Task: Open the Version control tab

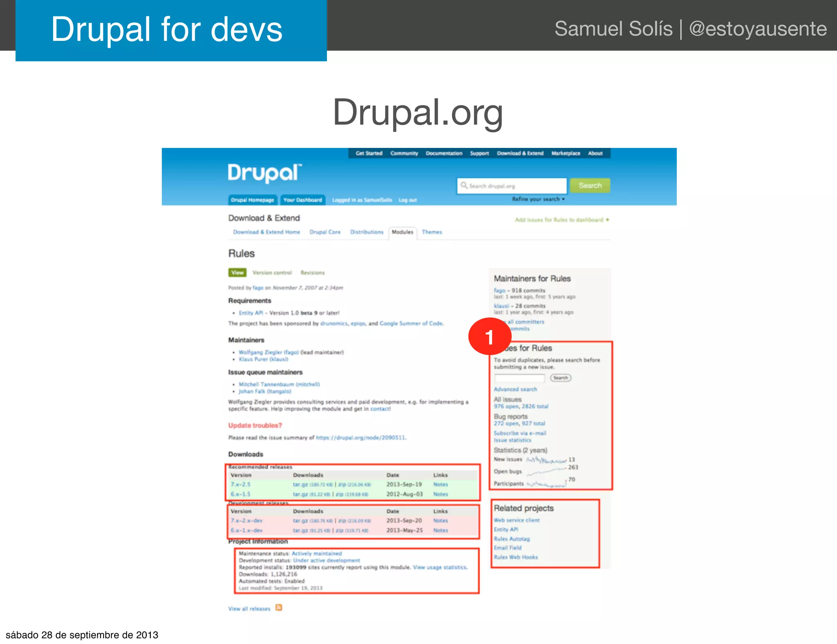Action: click(272, 273)
